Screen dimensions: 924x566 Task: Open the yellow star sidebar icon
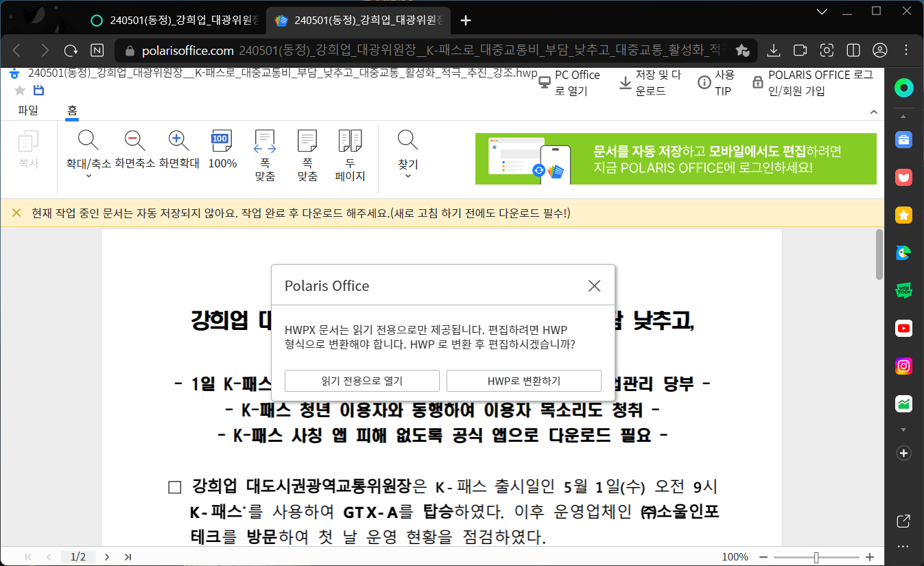904,215
